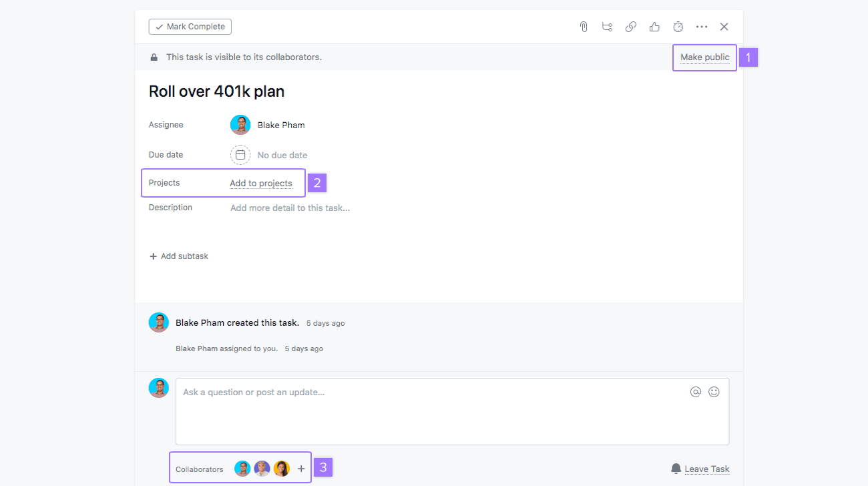Click Add subtask
The height and width of the screenshot is (486, 868).
pyautogui.click(x=179, y=256)
